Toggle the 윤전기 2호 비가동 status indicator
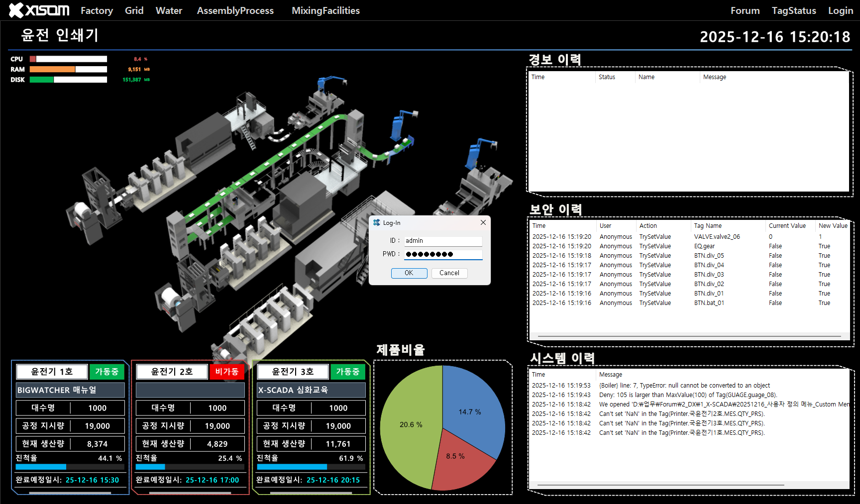Screen dimensions: 860x504 tap(226, 372)
